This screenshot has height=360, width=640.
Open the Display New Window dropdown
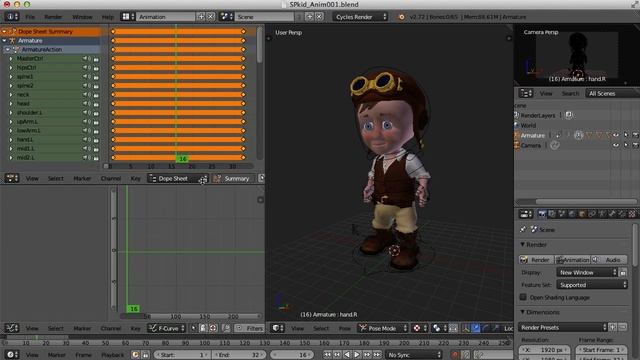tap(587, 272)
